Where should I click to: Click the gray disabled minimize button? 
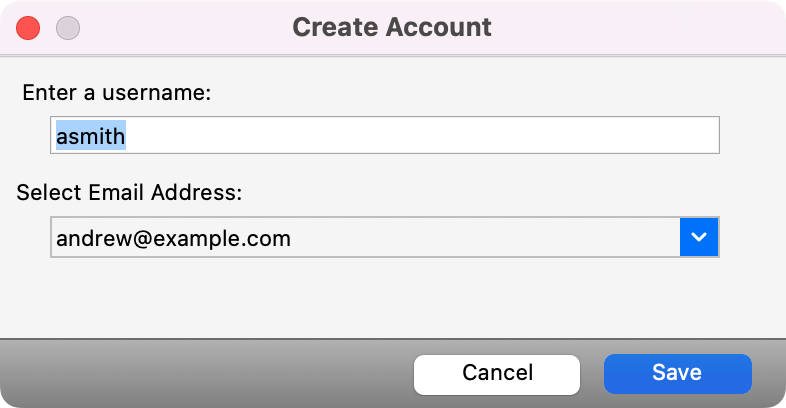pos(67,27)
